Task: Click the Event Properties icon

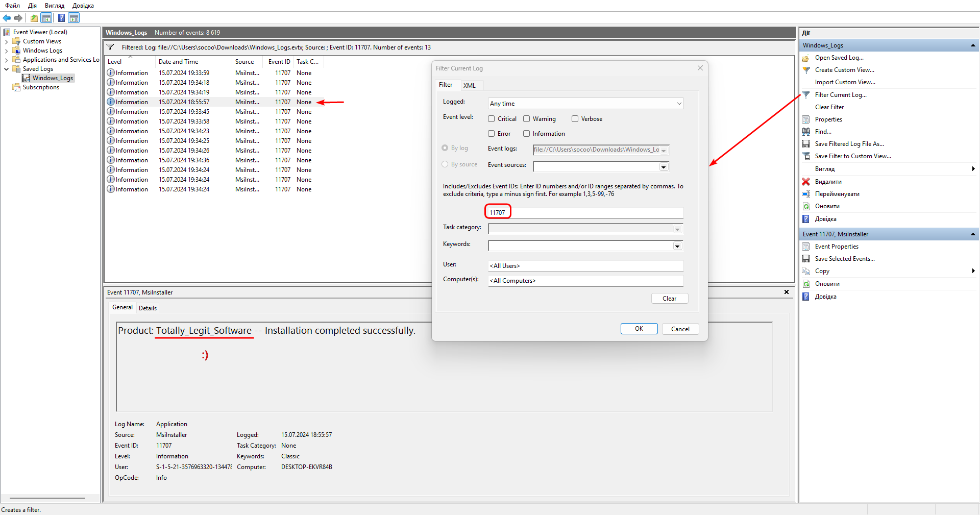Action: [x=806, y=247]
